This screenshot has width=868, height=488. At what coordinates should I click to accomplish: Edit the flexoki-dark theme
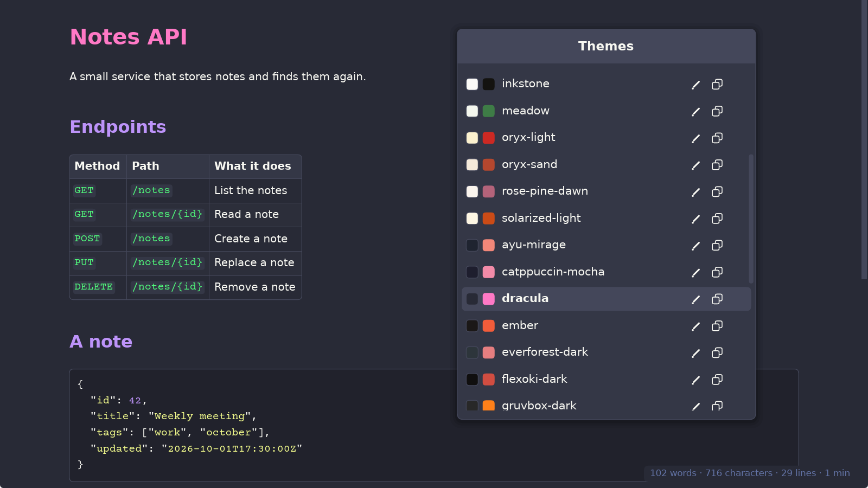point(695,380)
